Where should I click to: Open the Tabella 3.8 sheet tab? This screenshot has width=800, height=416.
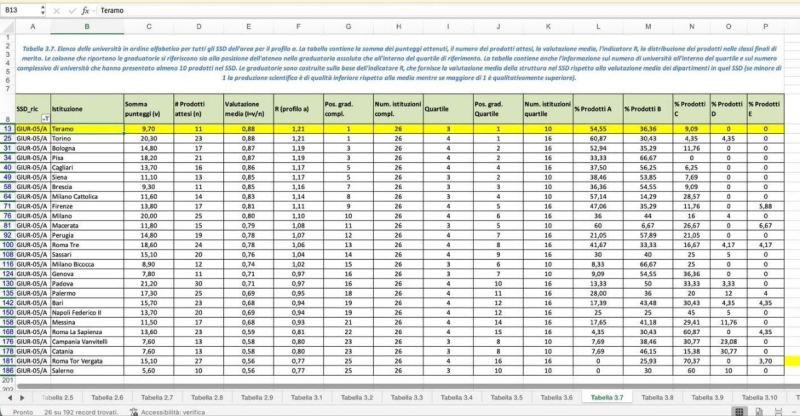[657, 397]
